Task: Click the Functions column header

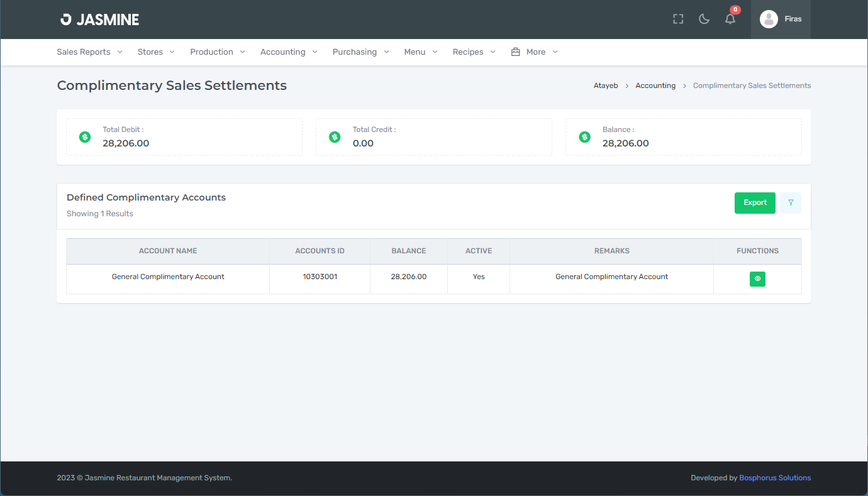Action: pyautogui.click(x=757, y=251)
